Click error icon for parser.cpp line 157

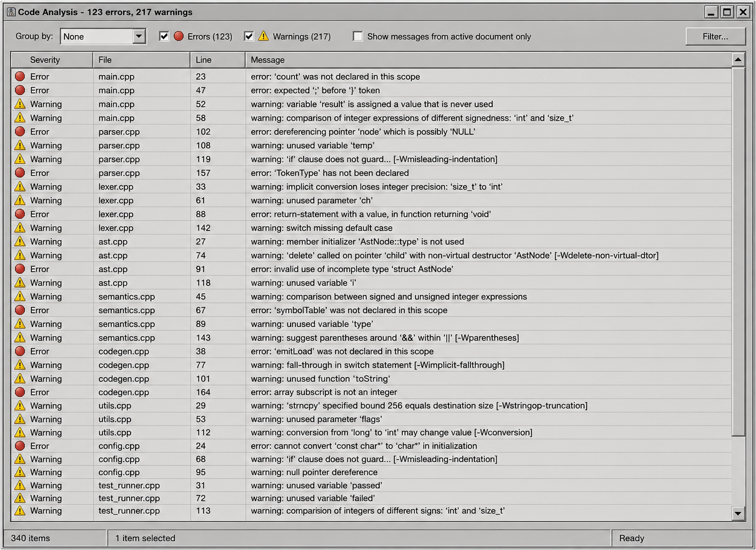click(x=20, y=173)
